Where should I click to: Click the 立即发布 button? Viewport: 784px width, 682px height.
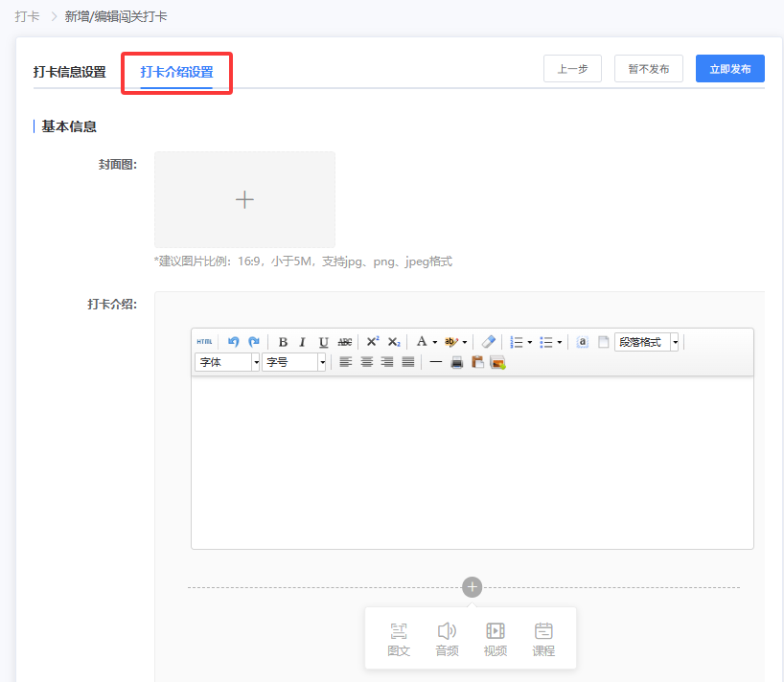tap(729, 69)
